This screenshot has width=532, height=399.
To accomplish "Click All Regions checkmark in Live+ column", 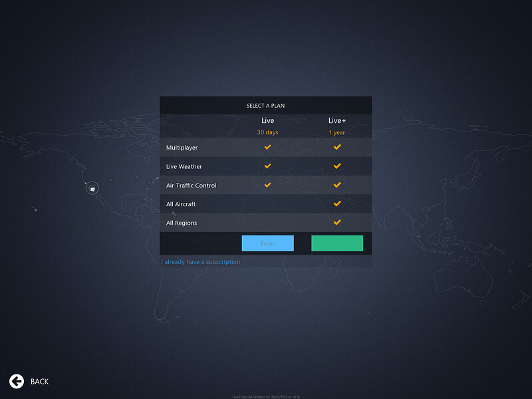I will point(337,222).
